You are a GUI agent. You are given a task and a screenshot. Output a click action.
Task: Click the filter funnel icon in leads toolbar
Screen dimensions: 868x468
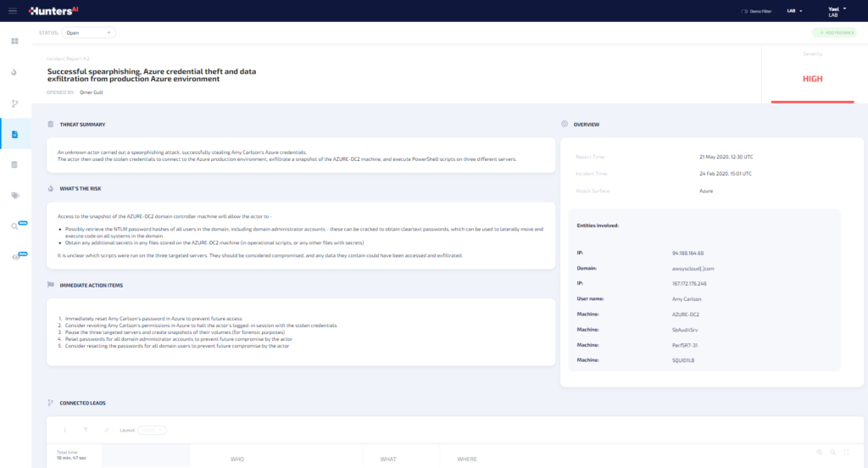86,430
